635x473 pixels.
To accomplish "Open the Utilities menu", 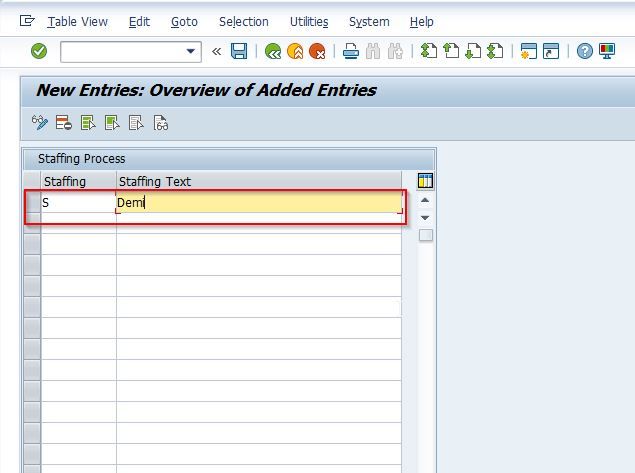I will pyautogui.click(x=309, y=22).
